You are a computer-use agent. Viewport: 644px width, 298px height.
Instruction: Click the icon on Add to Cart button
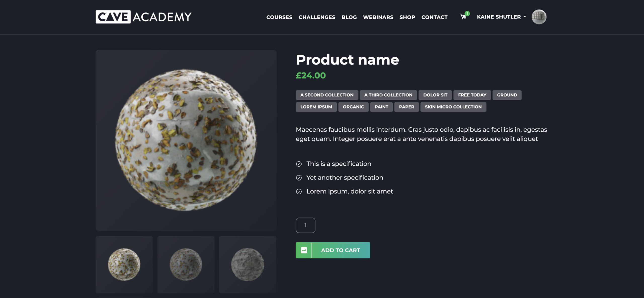[x=304, y=250]
